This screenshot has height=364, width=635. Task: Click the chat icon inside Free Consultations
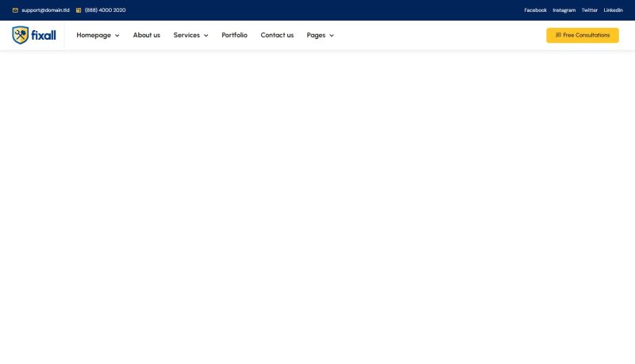point(558,35)
